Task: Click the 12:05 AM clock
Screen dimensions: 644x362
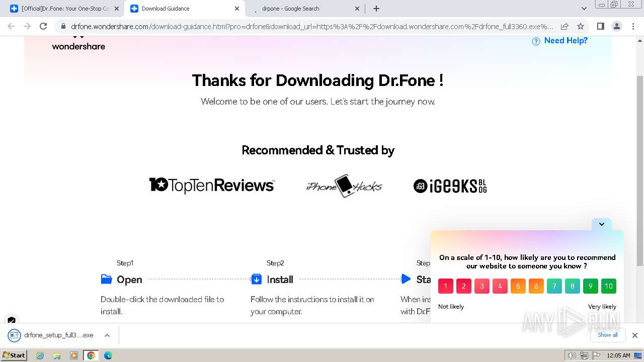Action: tap(618, 355)
